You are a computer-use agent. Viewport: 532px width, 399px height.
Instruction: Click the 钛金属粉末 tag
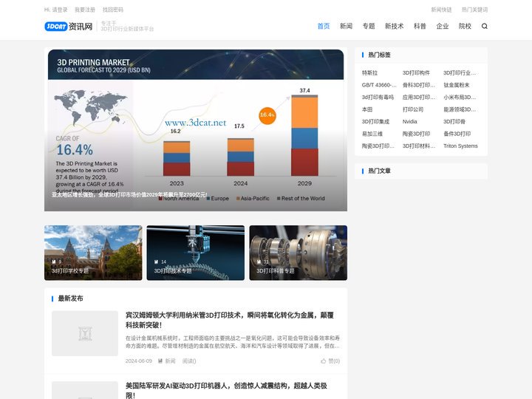click(457, 85)
